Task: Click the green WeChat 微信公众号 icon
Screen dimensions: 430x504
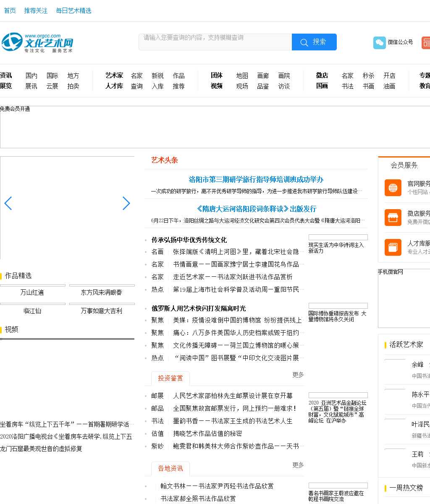Action: [379, 42]
